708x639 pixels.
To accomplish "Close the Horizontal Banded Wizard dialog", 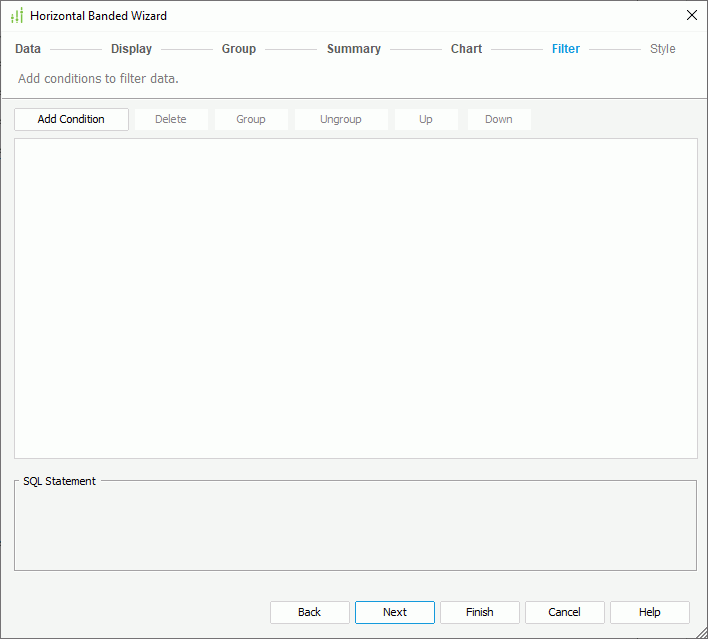I will [x=691, y=15].
